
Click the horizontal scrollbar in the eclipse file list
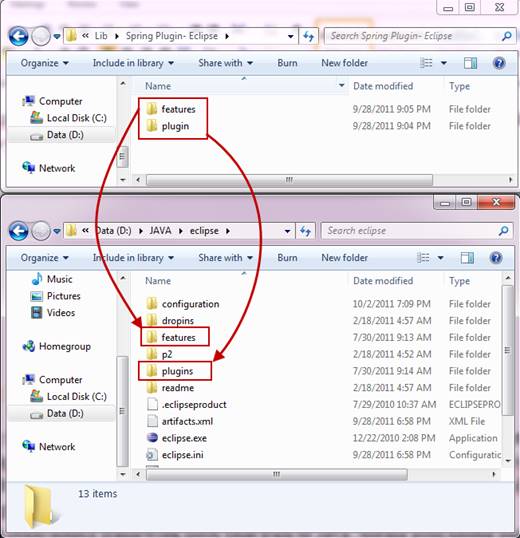(276, 475)
